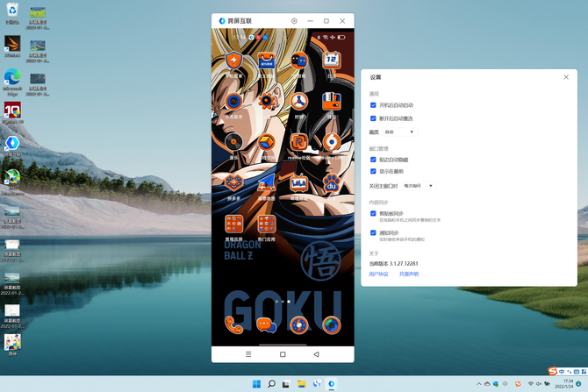Open the realme Community app

click(x=299, y=142)
